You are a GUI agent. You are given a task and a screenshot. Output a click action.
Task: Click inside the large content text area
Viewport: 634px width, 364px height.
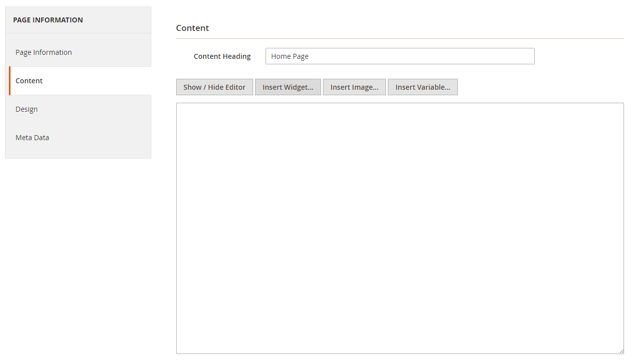(400, 228)
